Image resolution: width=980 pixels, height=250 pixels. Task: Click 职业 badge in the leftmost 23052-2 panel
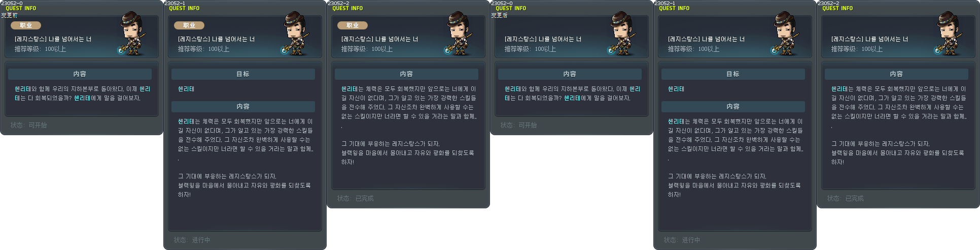click(353, 25)
